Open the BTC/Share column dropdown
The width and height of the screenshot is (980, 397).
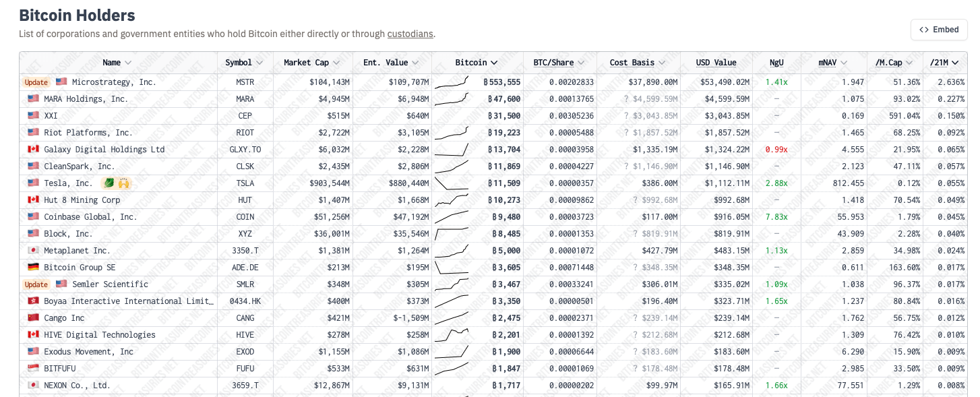[x=581, y=63]
